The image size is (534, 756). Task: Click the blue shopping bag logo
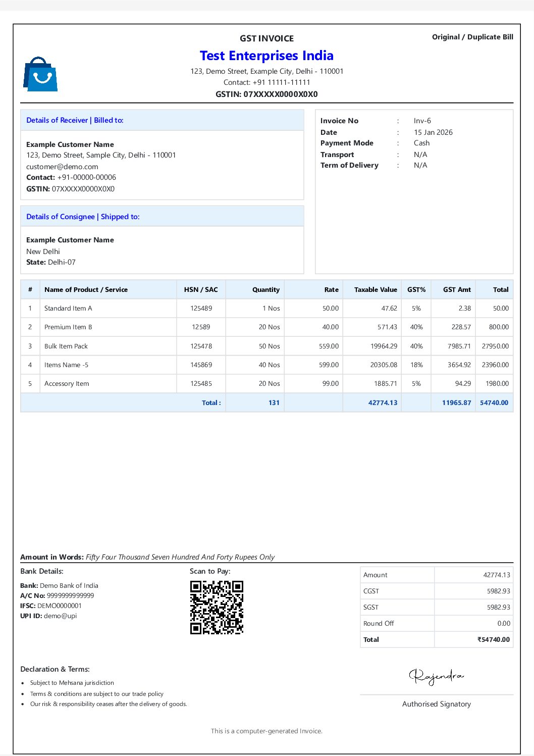pos(40,75)
